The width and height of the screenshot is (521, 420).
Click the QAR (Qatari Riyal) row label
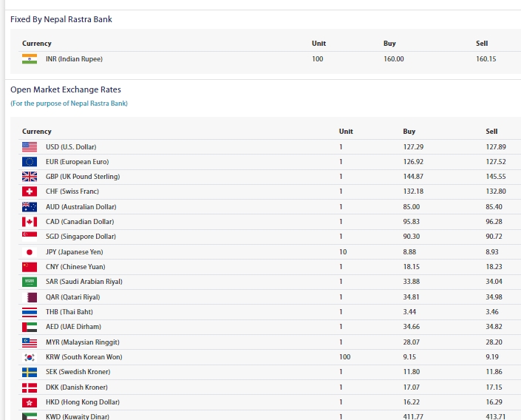(72, 297)
